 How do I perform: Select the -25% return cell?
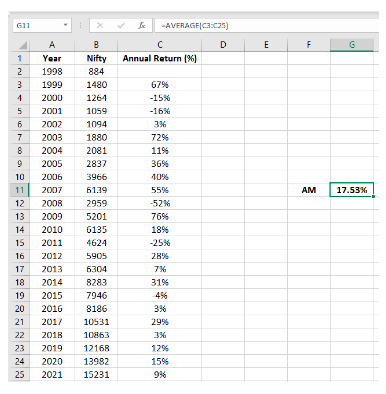pos(160,243)
